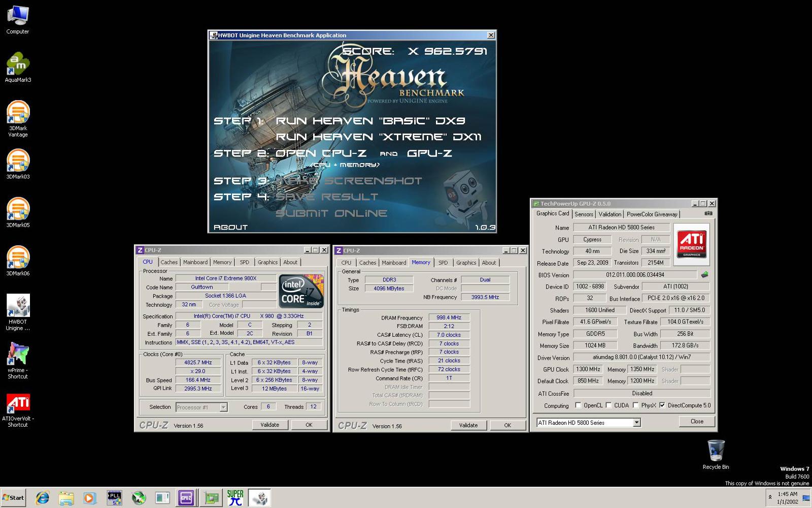Open the taskbar window-list app icon
Viewport: 812px width, 508px height.
pos(162,498)
